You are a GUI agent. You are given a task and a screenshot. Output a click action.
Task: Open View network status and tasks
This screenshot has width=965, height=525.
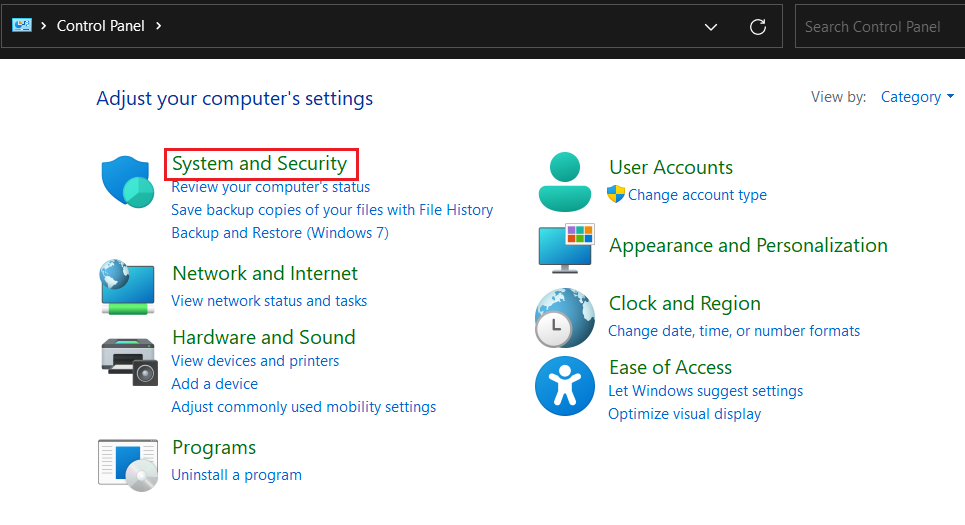tap(269, 300)
